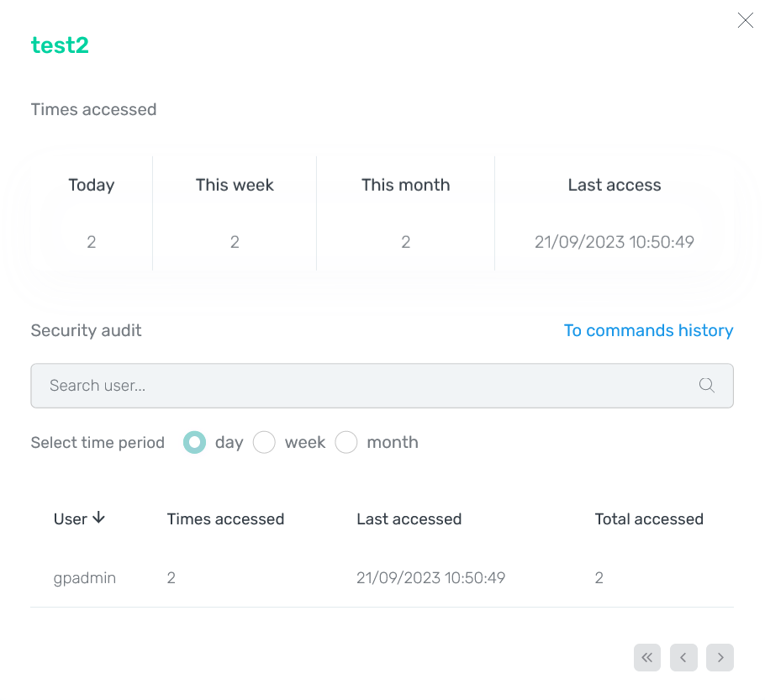
Task: Click the This month statistics card
Action: pyautogui.click(x=405, y=213)
